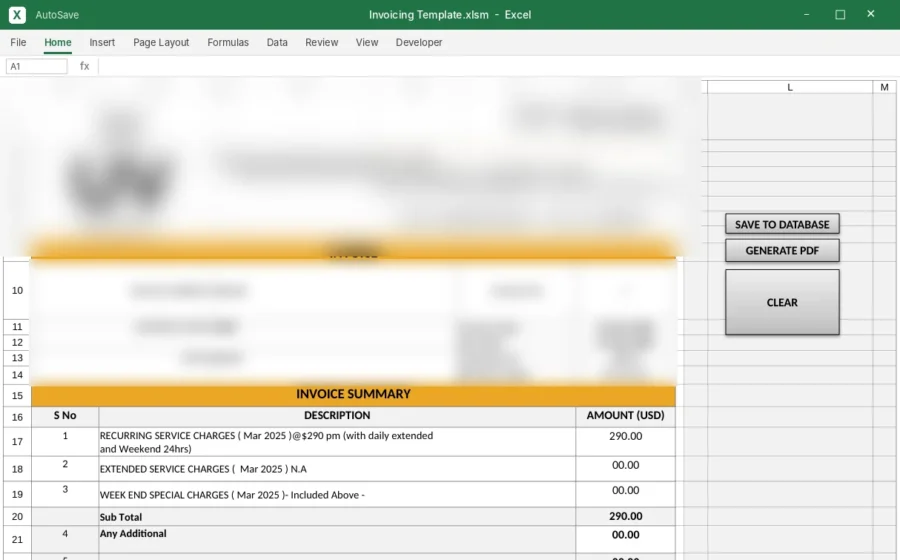
Task: Switch to the Home tab
Action: click(x=58, y=42)
